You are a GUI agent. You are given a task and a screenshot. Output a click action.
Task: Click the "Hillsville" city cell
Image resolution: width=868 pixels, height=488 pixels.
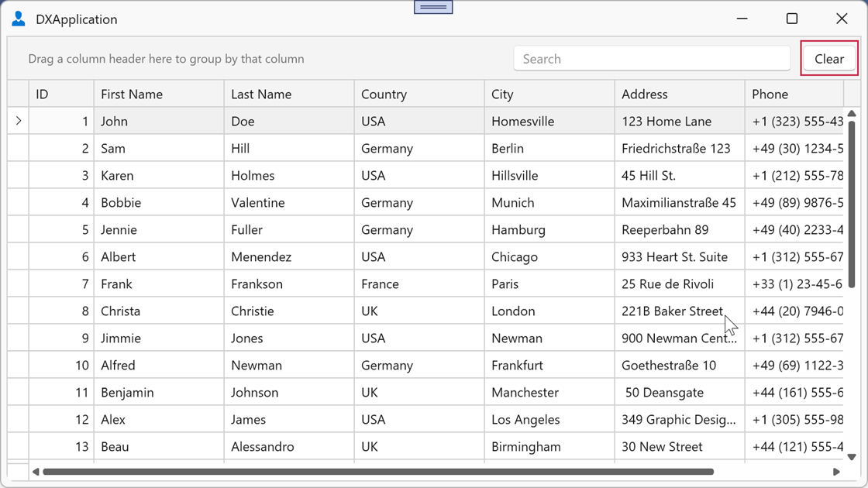[549, 175]
